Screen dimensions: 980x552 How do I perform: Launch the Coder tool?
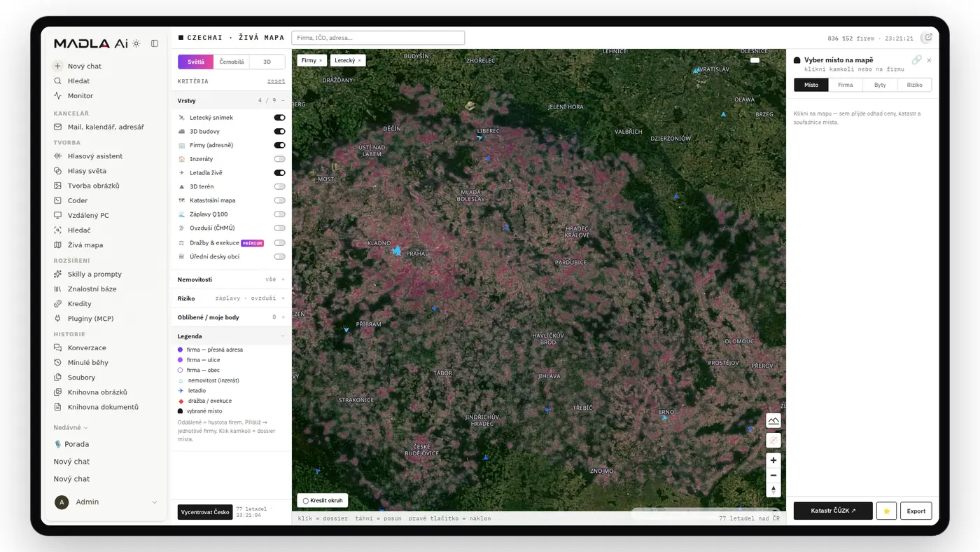(78, 200)
